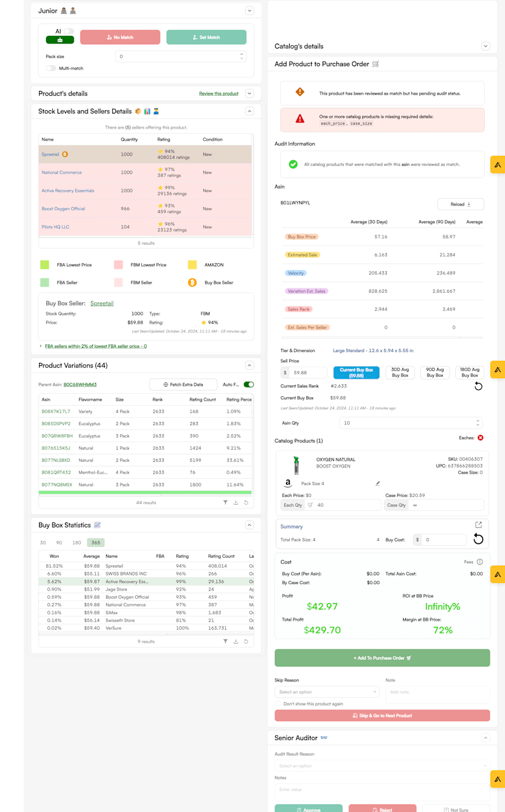Click the Set Match button
The height and width of the screenshot is (812, 505).
[x=206, y=37]
